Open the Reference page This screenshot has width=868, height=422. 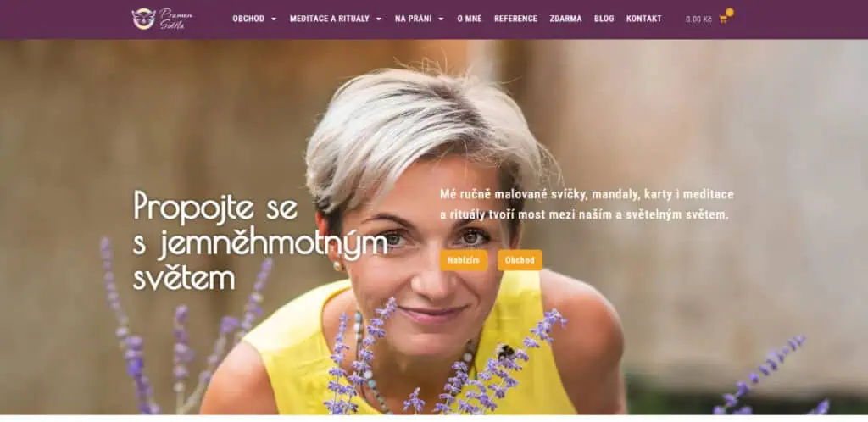coord(516,19)
